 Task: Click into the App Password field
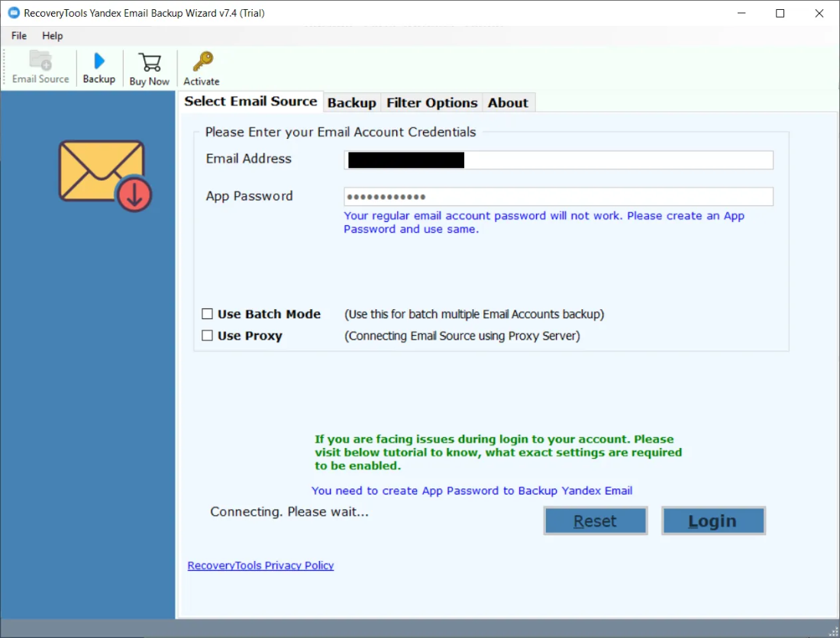coord(558,196)
